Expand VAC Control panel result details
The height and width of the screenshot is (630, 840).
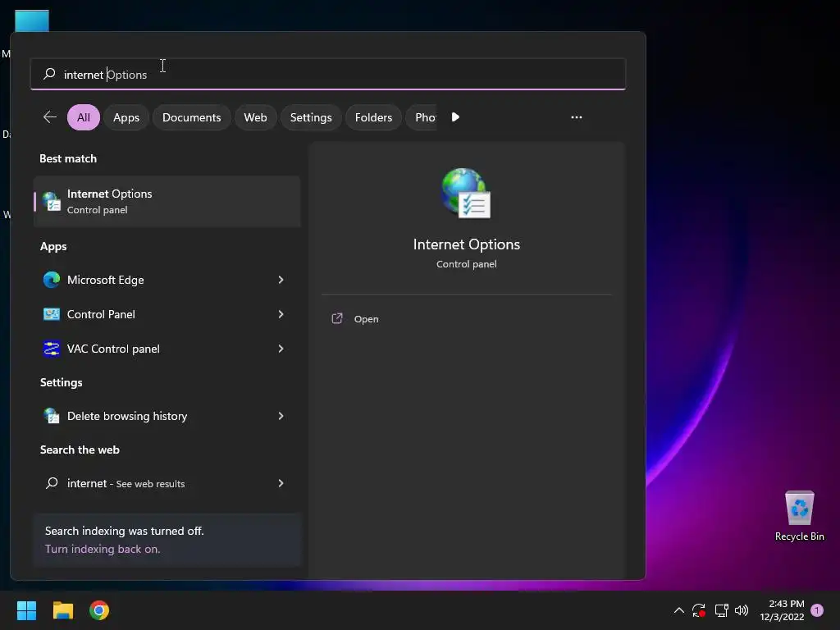point(281,349)
